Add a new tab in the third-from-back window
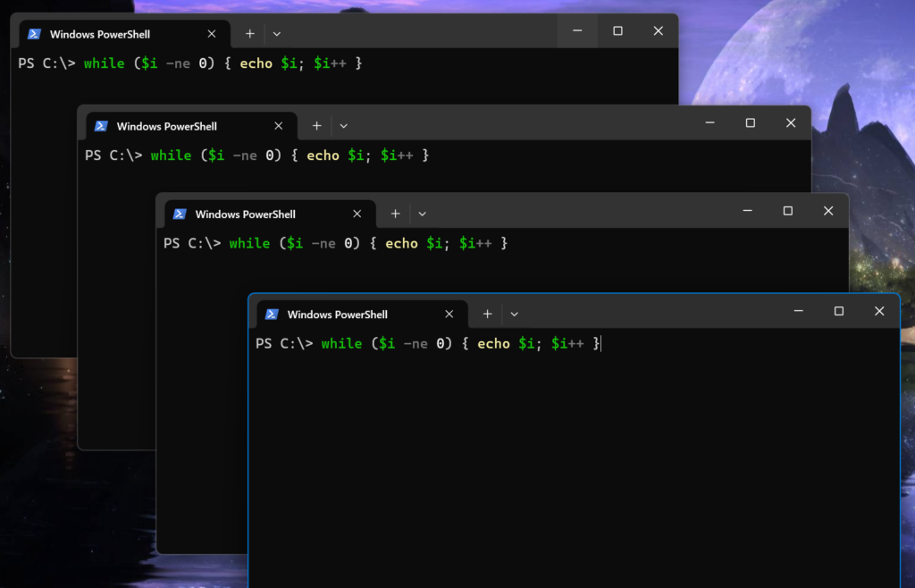Viewport: 915px width, 588px height. pos(395,214)
